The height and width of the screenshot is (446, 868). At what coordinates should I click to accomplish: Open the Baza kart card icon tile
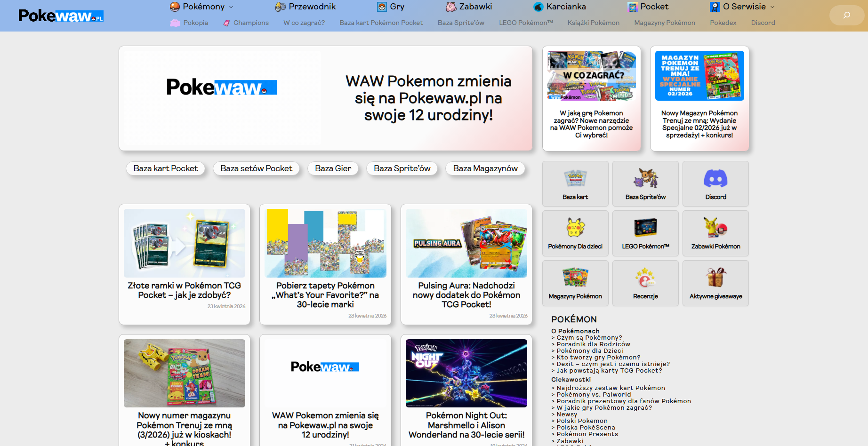[x=575, y=178]
